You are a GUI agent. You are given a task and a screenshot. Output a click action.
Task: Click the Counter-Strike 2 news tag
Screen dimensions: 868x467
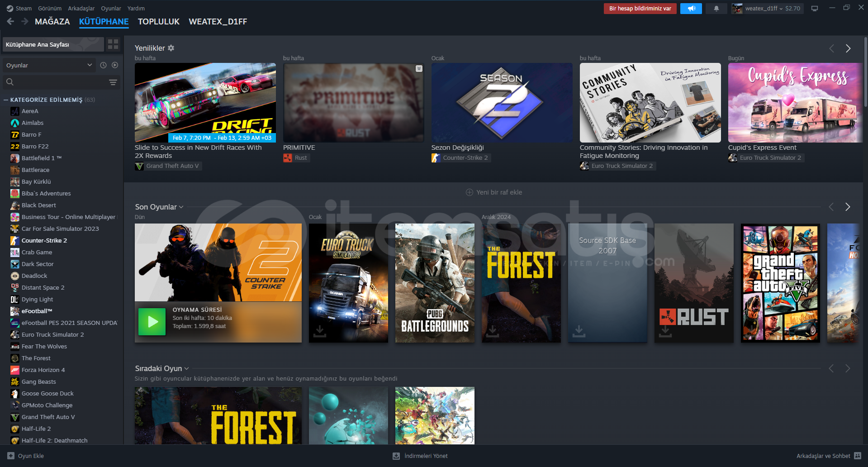[460, 158]
